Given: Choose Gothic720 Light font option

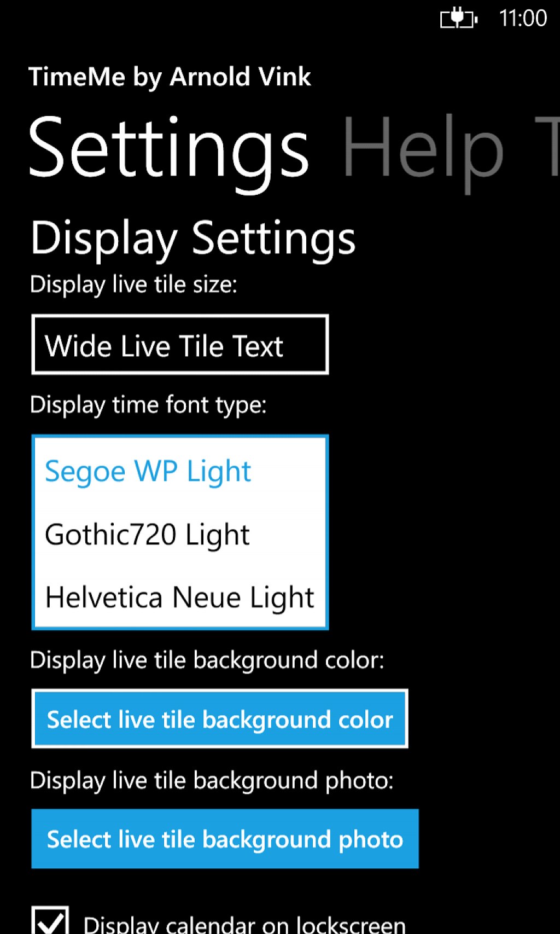Looking at the screenshot, I should (180, 534).
